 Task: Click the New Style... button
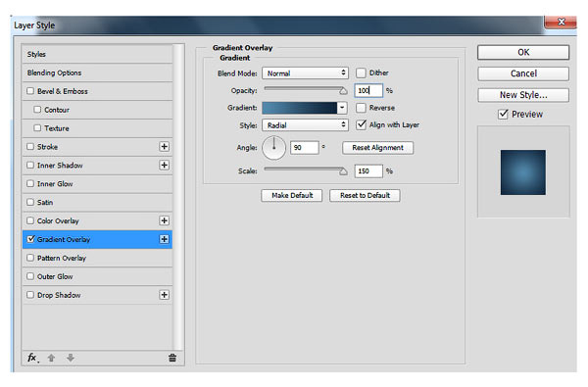click(523, 95)
